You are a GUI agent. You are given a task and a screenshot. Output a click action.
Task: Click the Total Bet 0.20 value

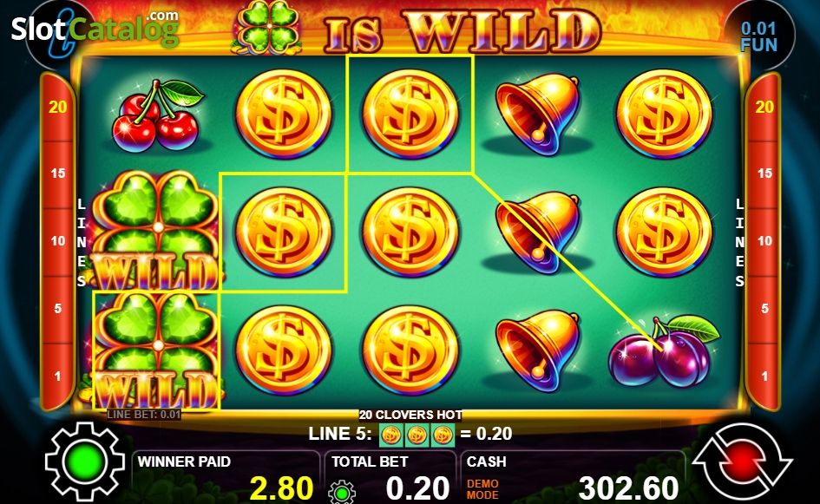(x=417, y=488)
